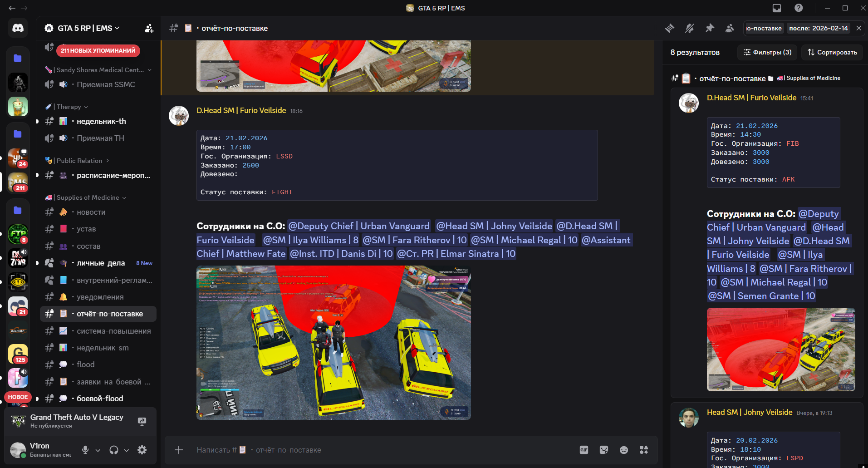Open the устав channel
Screen dimensions: 868x468
pos(98,229)
